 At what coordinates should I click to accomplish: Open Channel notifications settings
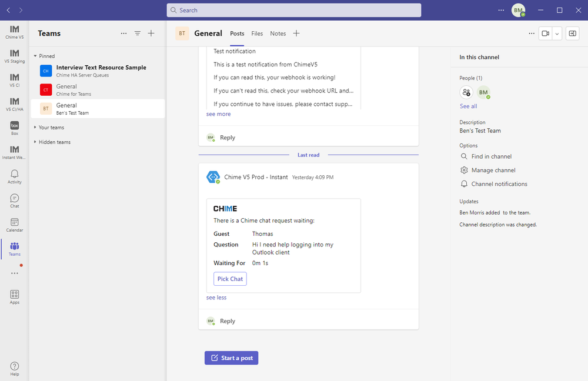(494, 184)
